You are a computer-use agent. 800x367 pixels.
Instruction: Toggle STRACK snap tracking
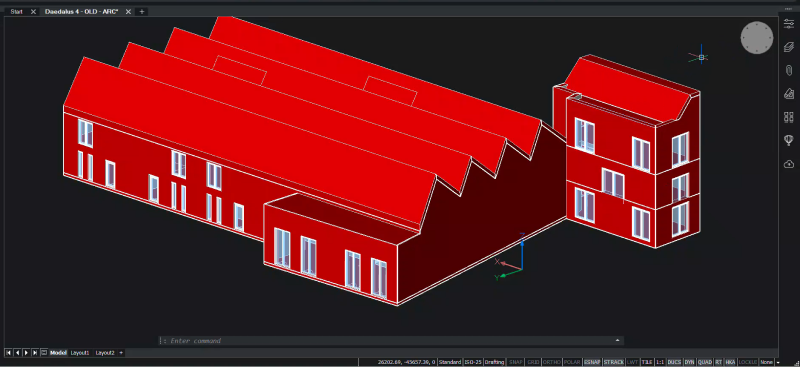point(614,362)
